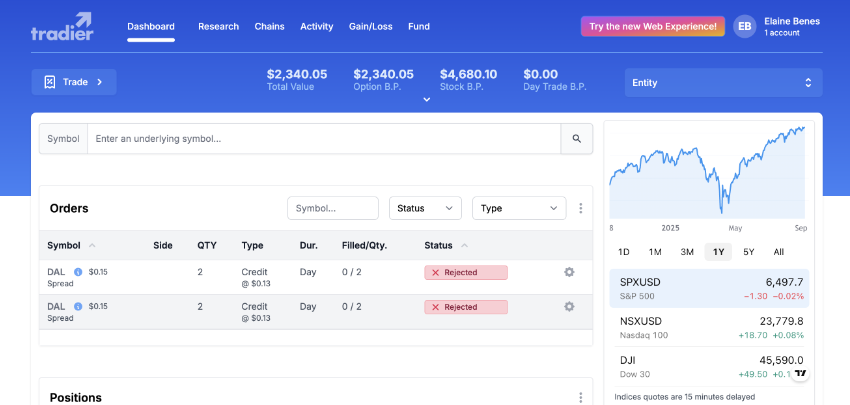Click the S&P 500 price chart
This screenshot has width=850, height=405.
click(x=708, y=172)
